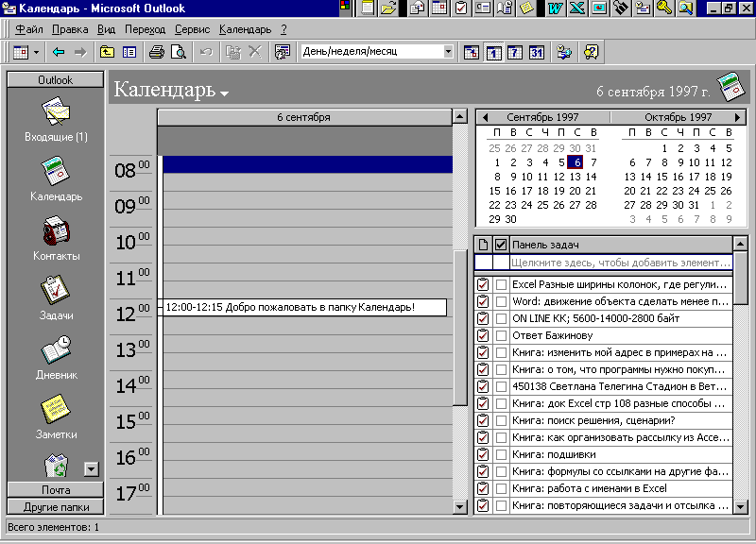Click the Панель задач column header

pyautogui.click(x=621, y=245)
